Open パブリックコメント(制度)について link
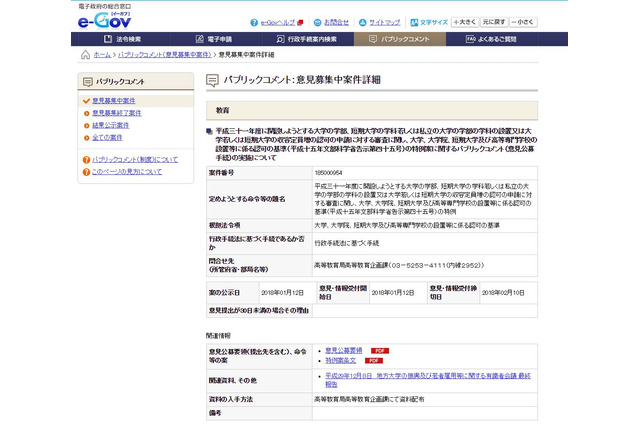The image size is (640, 426). coord(135,160)
